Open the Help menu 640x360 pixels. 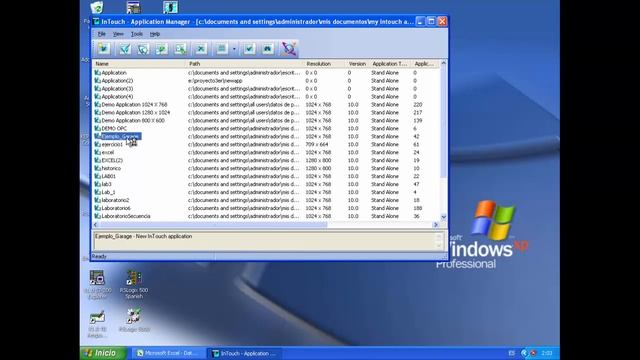point(155,34)
